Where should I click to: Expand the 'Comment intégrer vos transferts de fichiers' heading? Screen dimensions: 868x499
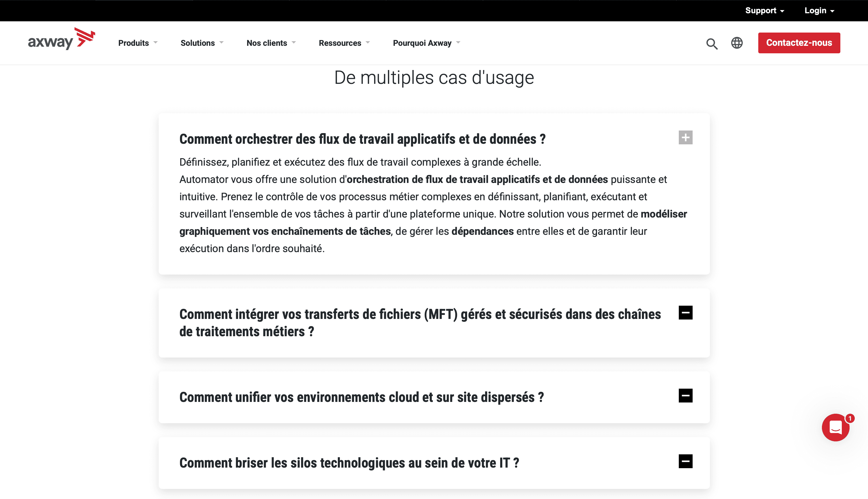coord(420,323)
